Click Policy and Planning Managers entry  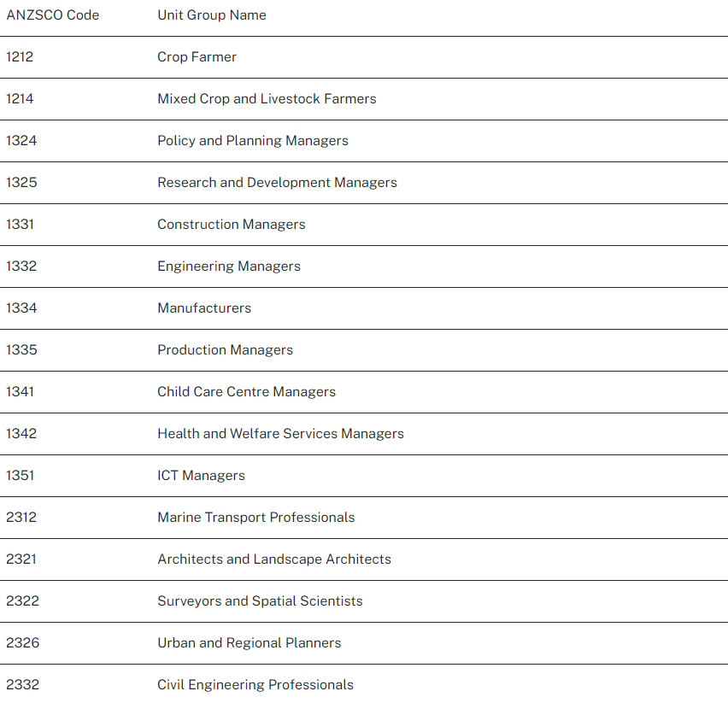point(252,141)
